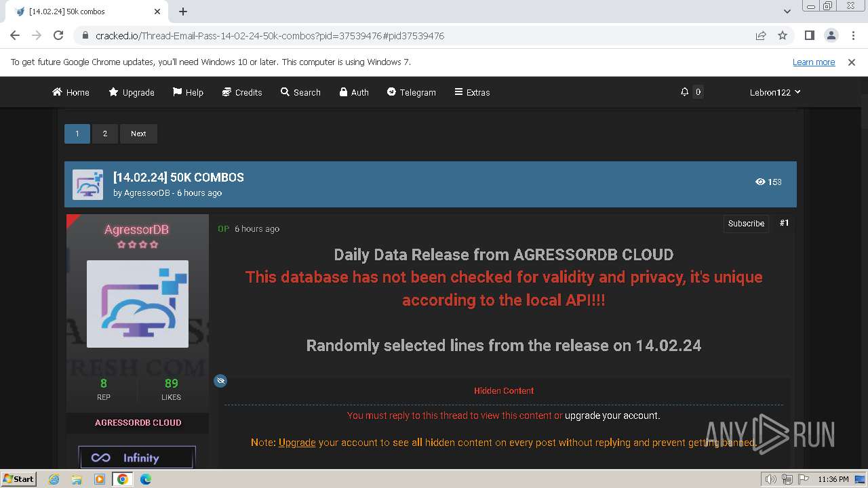Open Microsoft Edge from taskbar
The image size is (868, 488).
(x=146, y=479)
